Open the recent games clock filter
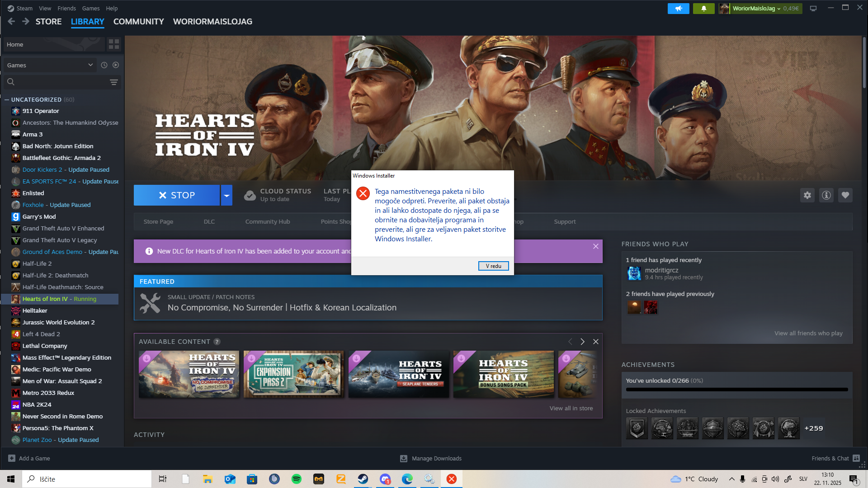The image size is (868, 488). click(104, 65)
